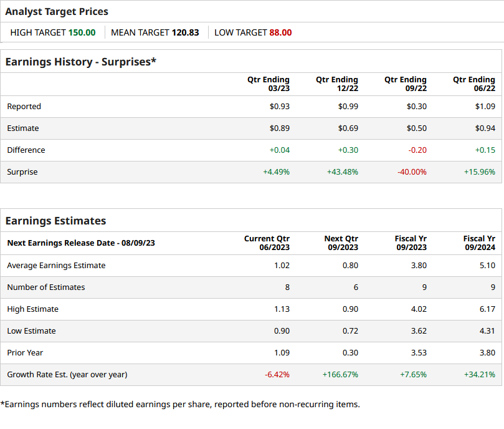504x429 pixels.
Task: Click the Fiscal Yr 09/2024 column header
Action: 478,243
